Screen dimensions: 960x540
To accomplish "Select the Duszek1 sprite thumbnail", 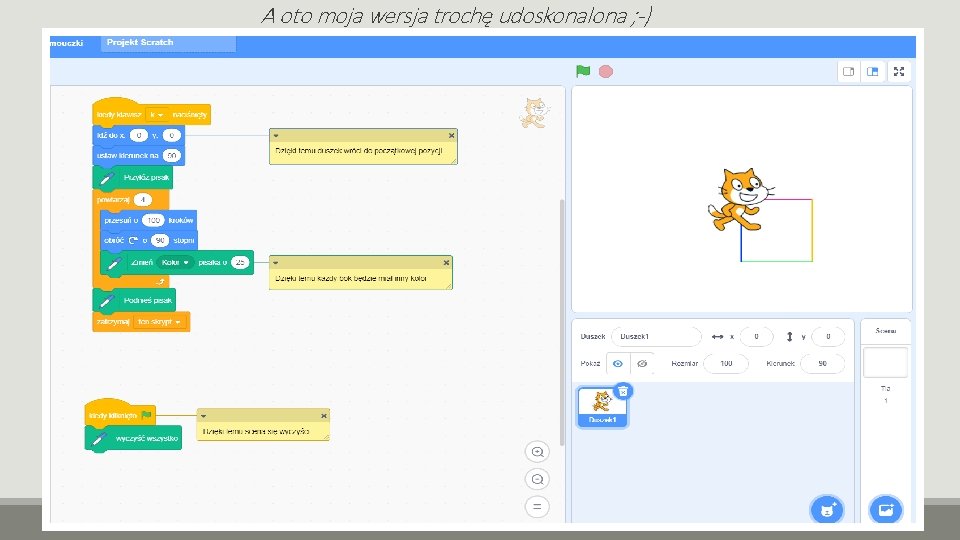I will click(x=602, y=407).
